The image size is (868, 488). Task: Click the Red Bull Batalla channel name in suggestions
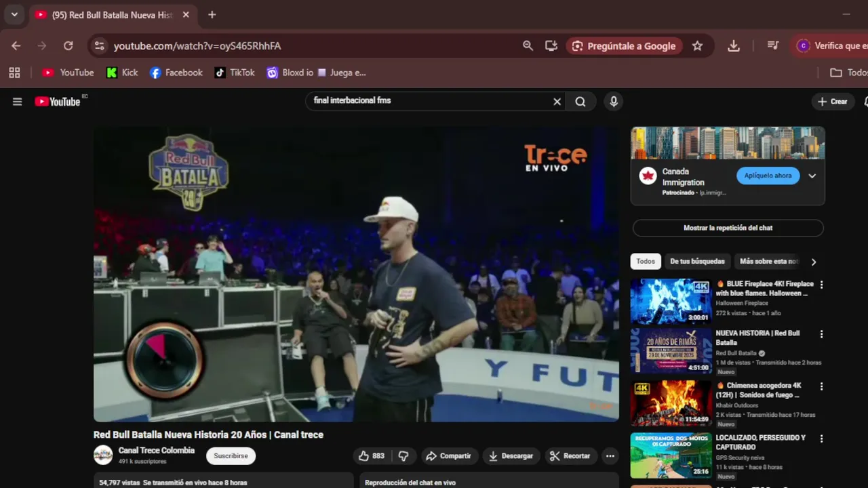(x=736, y=353)
